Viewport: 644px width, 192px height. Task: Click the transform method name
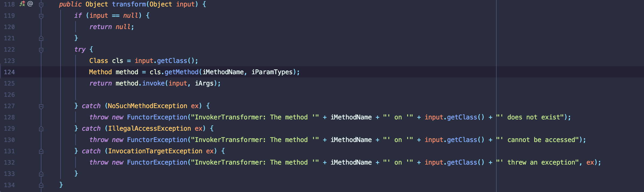(x=129, y=4)
